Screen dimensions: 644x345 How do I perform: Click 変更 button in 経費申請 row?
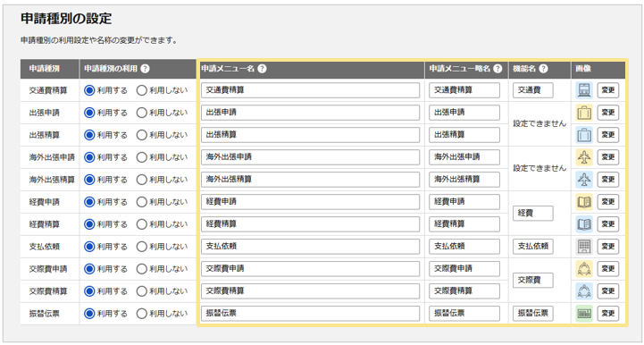coord(608,201)
